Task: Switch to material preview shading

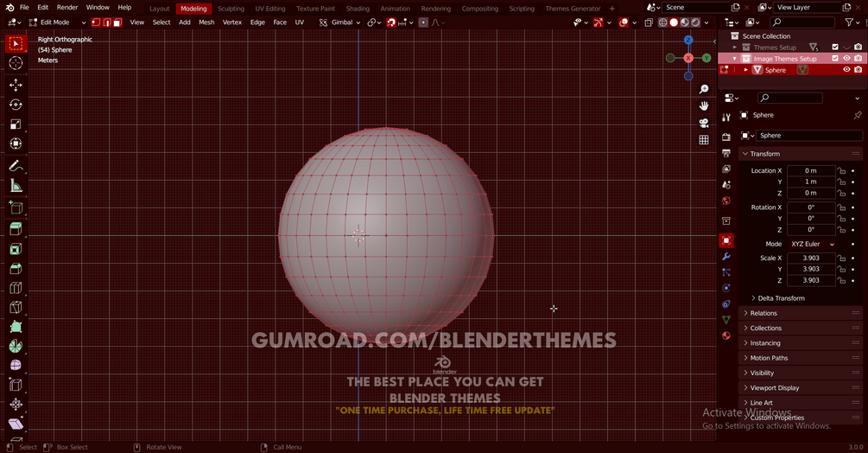Action: 685,22
